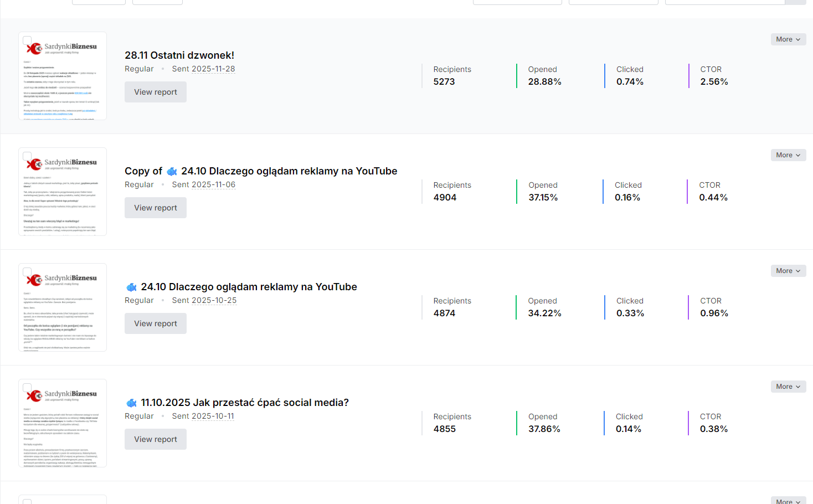The width and height of the screenshot is (813, 504).
Task: Click the recipients count "4855"
Action: pyautogui.click(x=445, y=429)
